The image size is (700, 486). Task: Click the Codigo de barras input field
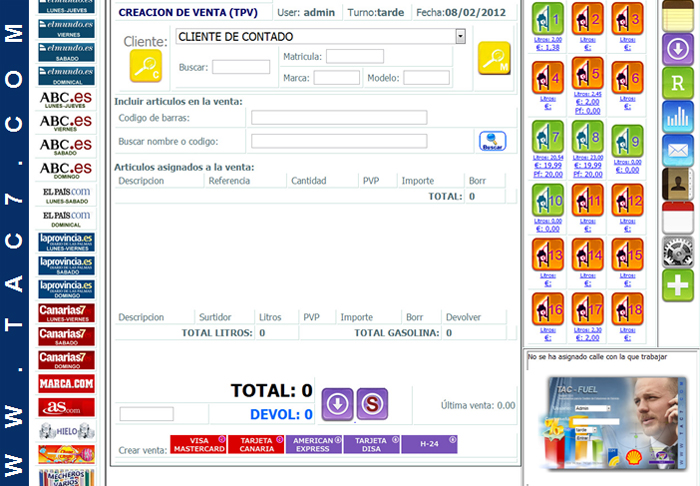tap(339, 117)
